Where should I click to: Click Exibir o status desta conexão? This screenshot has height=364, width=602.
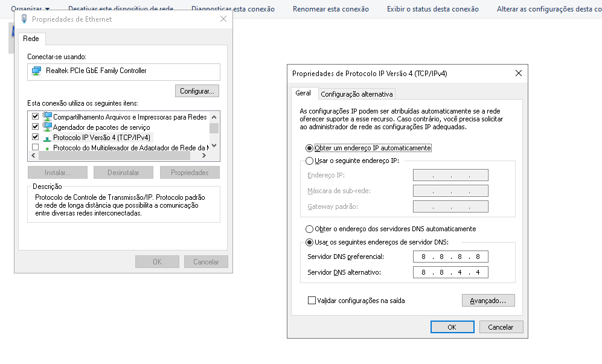[x=433, y=9]
